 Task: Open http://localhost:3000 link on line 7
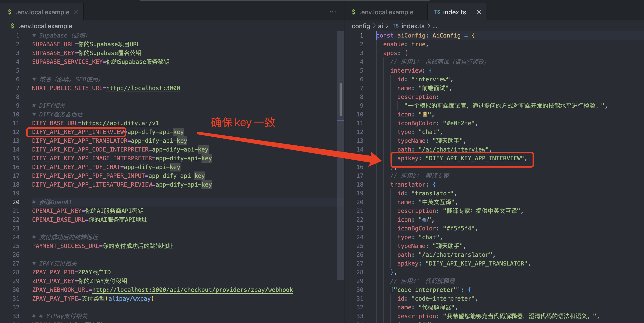click(x=143, y=88)
